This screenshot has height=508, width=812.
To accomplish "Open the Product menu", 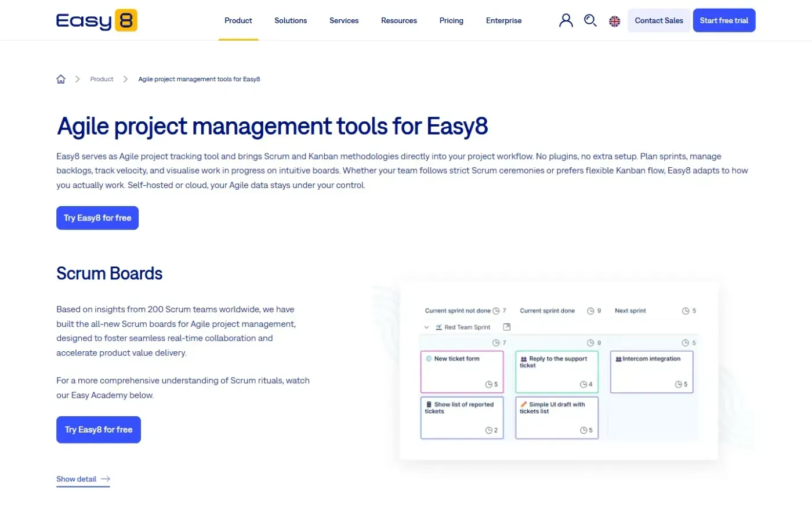I will pos(238,21).
